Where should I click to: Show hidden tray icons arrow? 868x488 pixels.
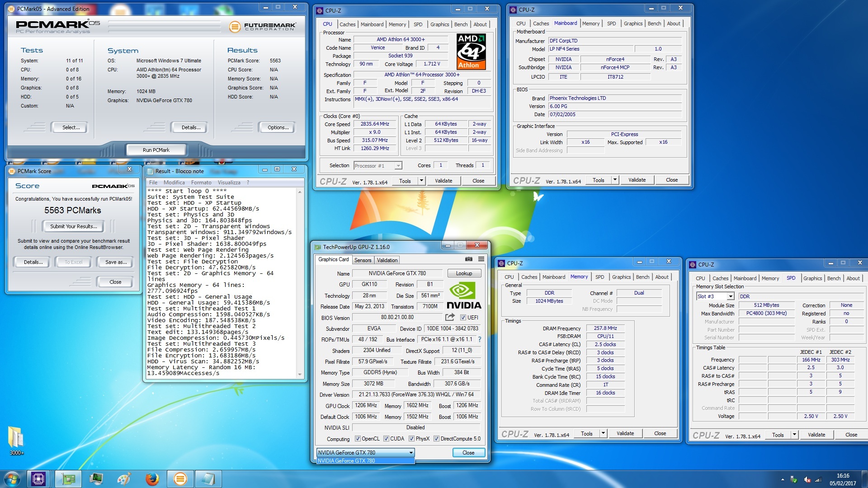(x=783, y=480)
